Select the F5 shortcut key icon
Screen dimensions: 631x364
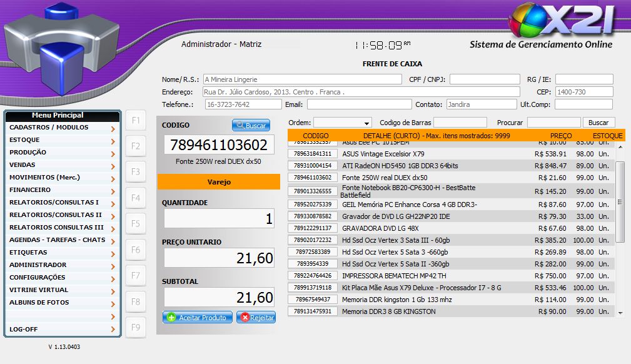point(136,224)
